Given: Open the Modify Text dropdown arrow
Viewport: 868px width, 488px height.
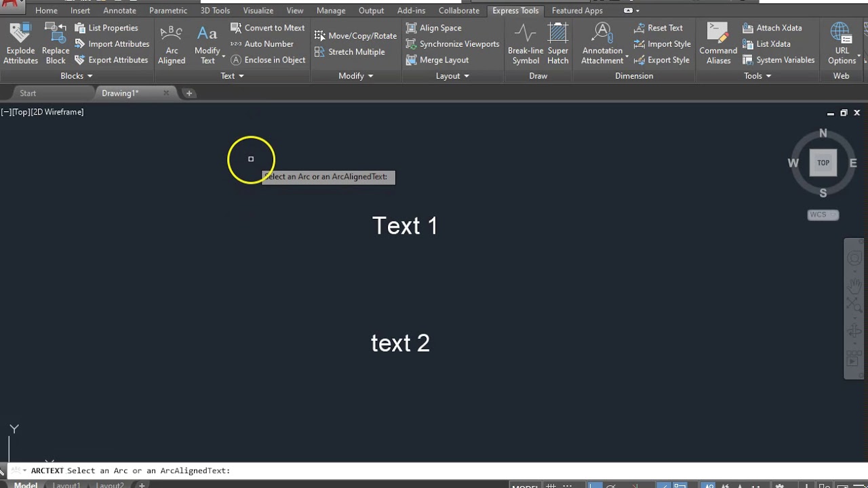Looking at the screenshot, I should (x=224, y=57).
